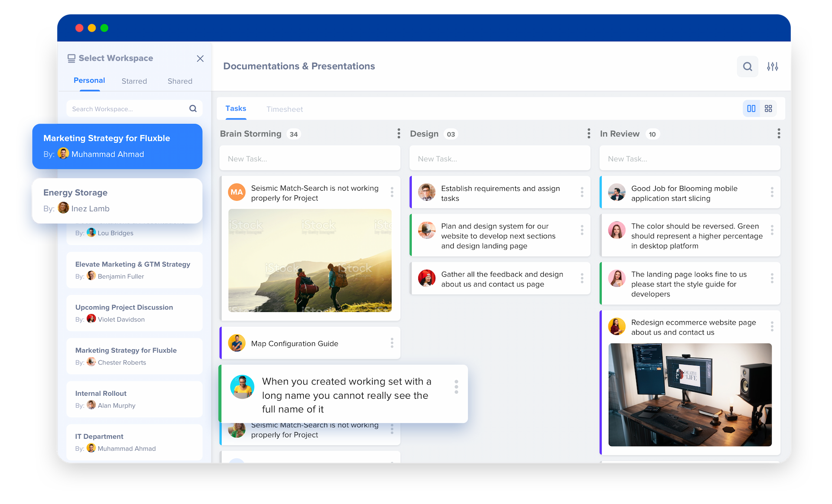The image size is (832, 504).
Task: Click the Brain Storming count badge 34
Action: [x=294, y=134]
